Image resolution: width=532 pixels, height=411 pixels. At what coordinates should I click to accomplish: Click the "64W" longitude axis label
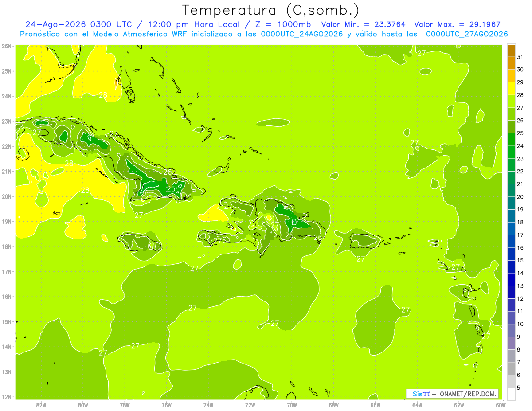point(417,405)
